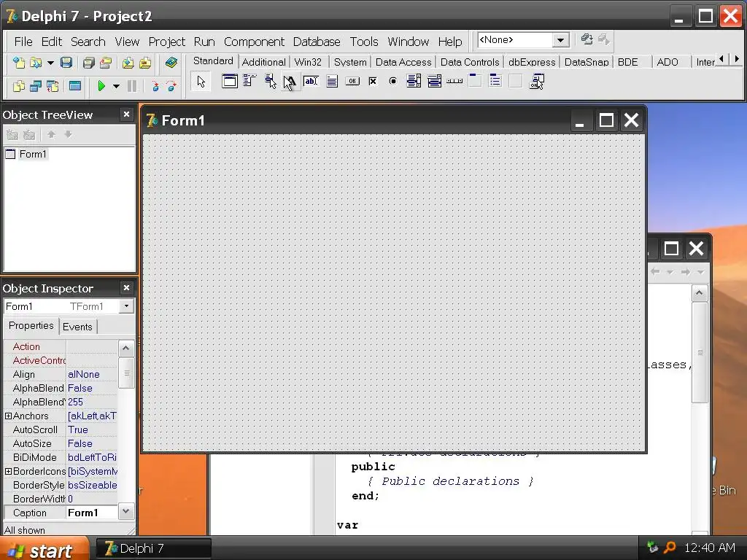Open the Component menu

(254, 42)
